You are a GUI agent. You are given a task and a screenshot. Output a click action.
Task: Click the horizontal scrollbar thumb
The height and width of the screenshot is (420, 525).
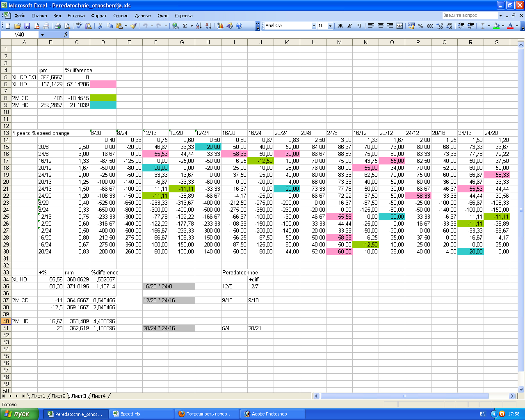(x=404, y=396)
